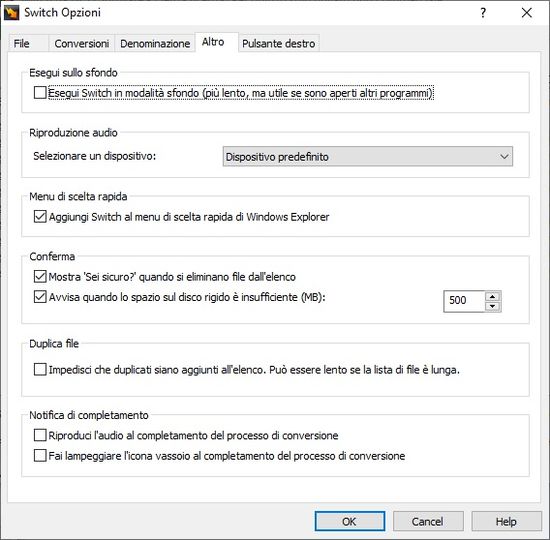
Task: Increase disk space threshold with up arrow
Action: click(x=493, y=296)
